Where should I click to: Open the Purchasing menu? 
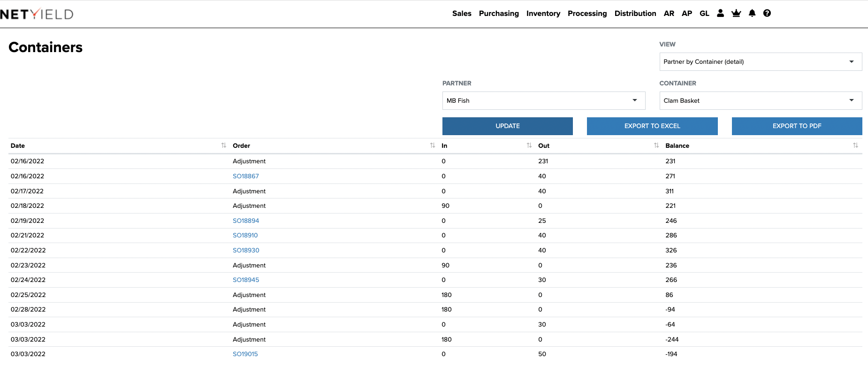click(499, 13)
